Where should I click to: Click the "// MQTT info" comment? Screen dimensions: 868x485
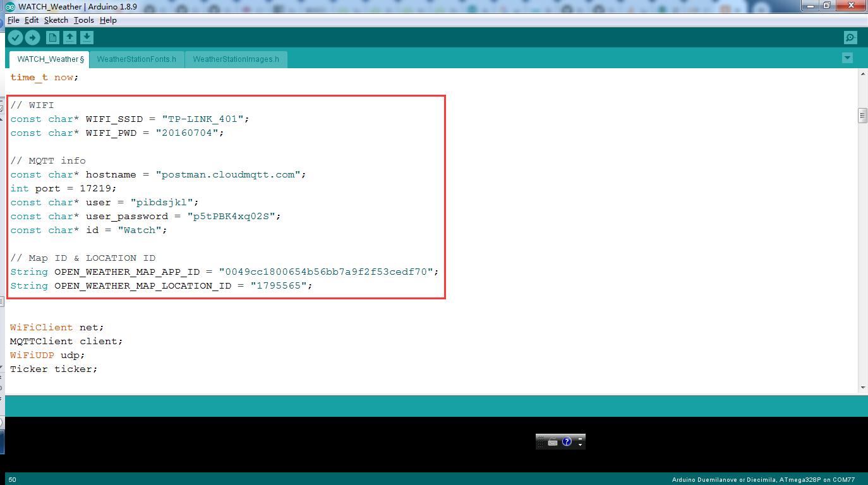pyautogui.click(x=48, y=160)
